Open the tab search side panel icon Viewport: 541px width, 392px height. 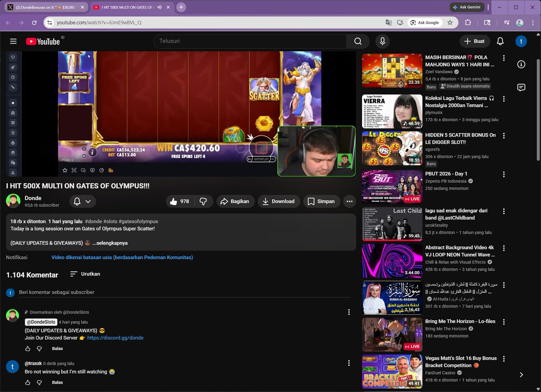pos(487,23)
